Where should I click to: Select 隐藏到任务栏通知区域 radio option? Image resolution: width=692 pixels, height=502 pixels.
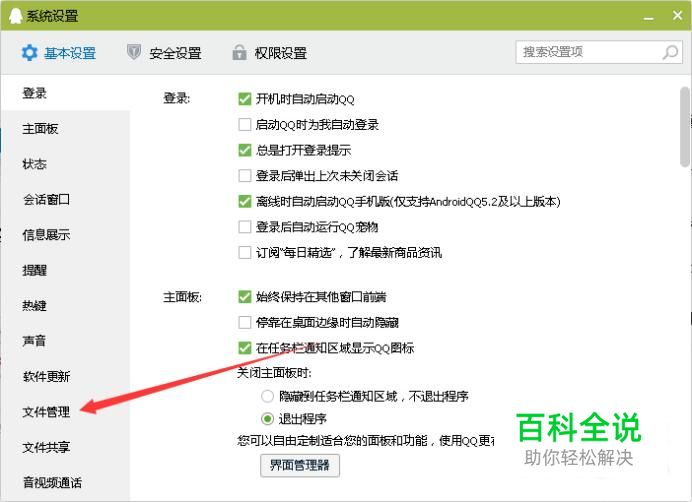[267, 396]
